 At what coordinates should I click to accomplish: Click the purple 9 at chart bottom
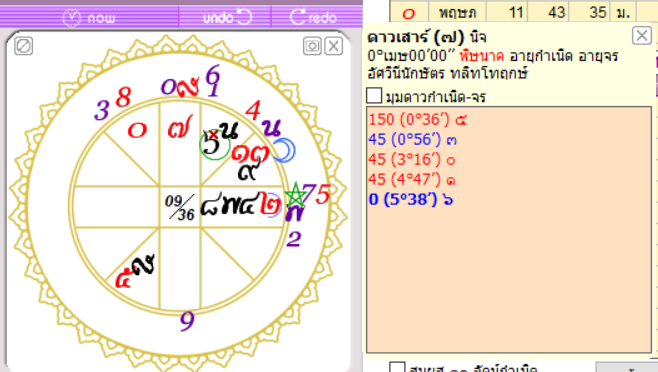tap(187, 321)
